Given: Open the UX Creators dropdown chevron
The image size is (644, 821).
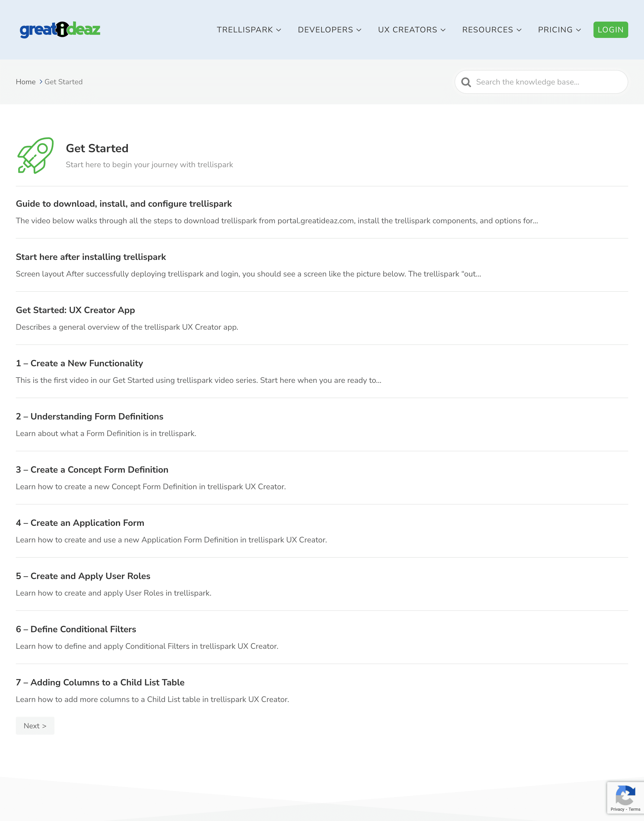Looking at the screenshot, I should (x=443, y=30).
